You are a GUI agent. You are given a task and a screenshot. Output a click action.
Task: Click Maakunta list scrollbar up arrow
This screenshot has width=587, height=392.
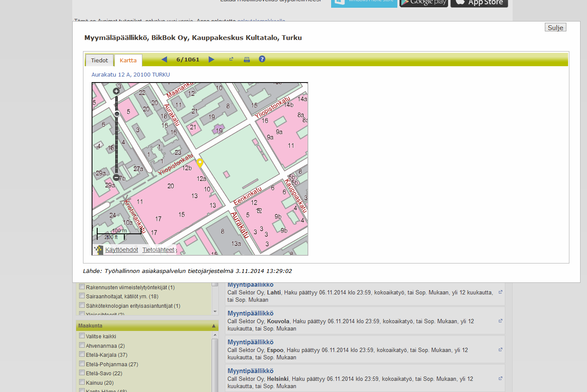[x=215, y=336]
